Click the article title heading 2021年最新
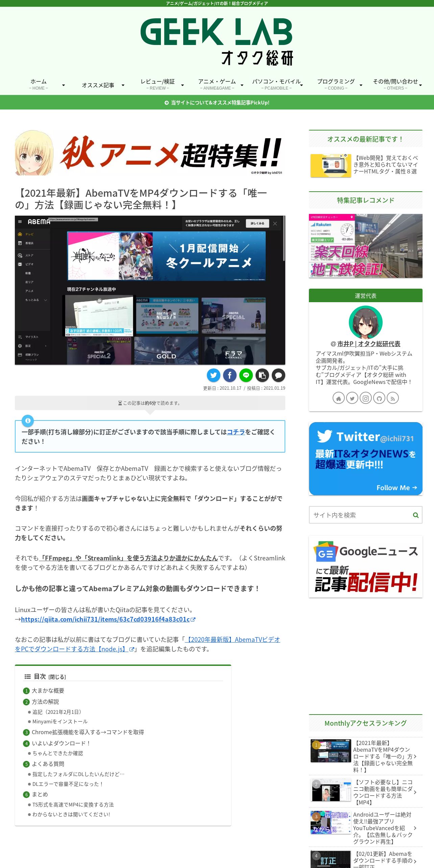434x868 pixels. (141, 199)
